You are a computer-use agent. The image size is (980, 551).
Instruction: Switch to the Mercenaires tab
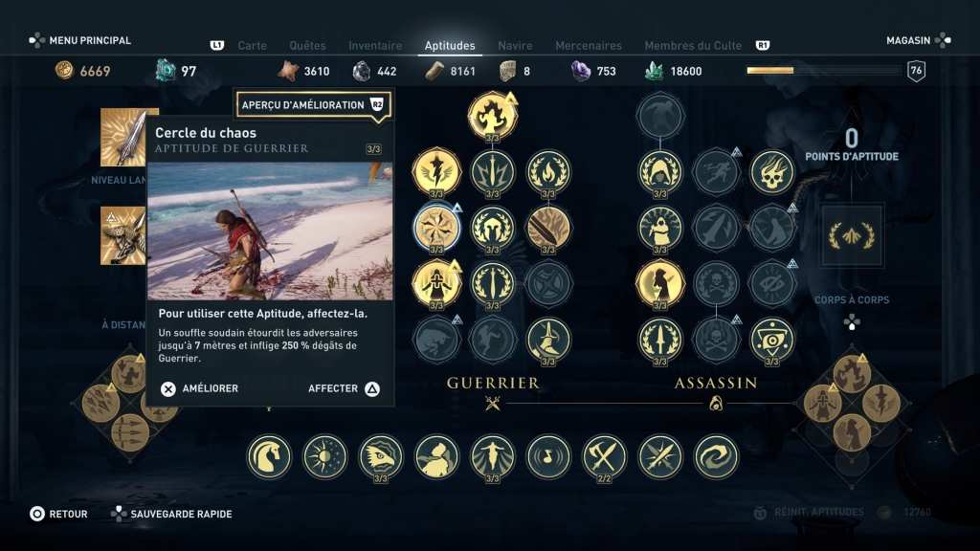pos(589,46)
